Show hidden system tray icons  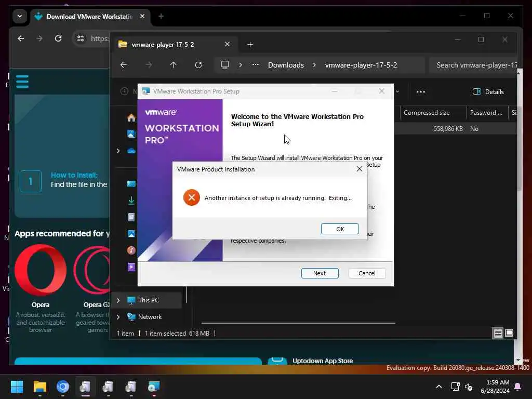(x=438, y=387)
